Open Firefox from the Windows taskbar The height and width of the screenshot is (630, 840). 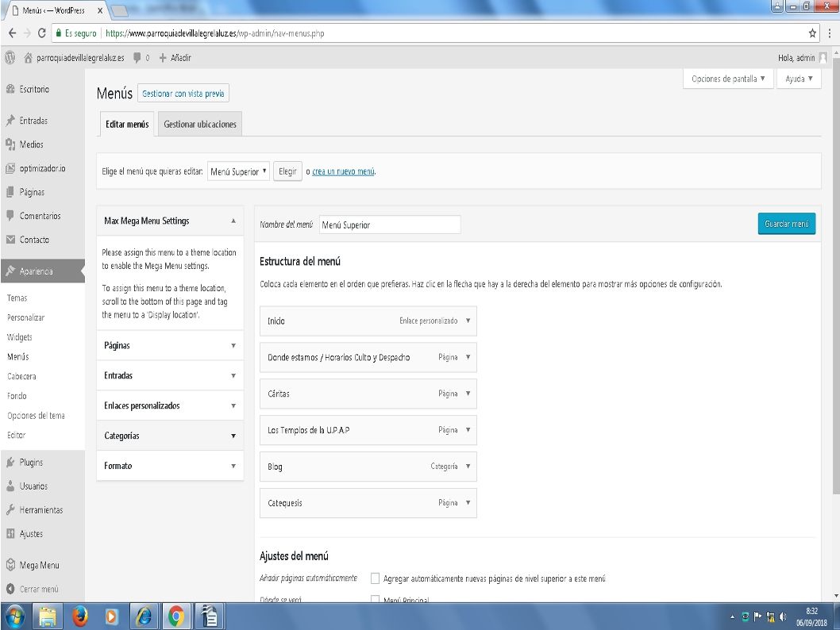[80, 617]
